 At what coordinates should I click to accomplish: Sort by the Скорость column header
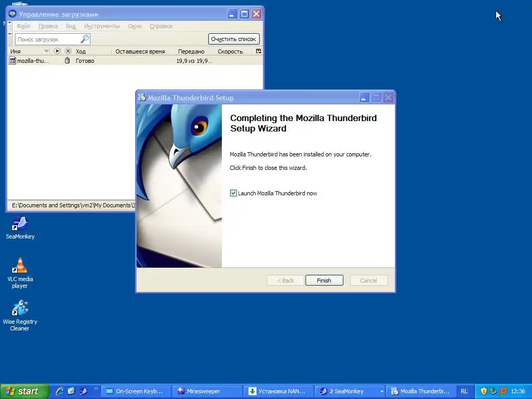pos(233,51)
